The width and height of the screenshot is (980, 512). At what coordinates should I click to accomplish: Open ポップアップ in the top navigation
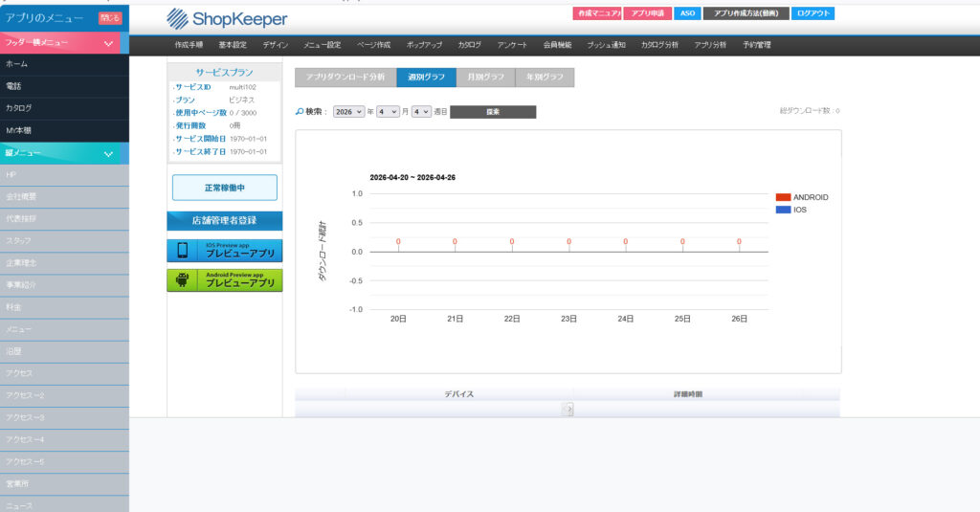(424, 45)
